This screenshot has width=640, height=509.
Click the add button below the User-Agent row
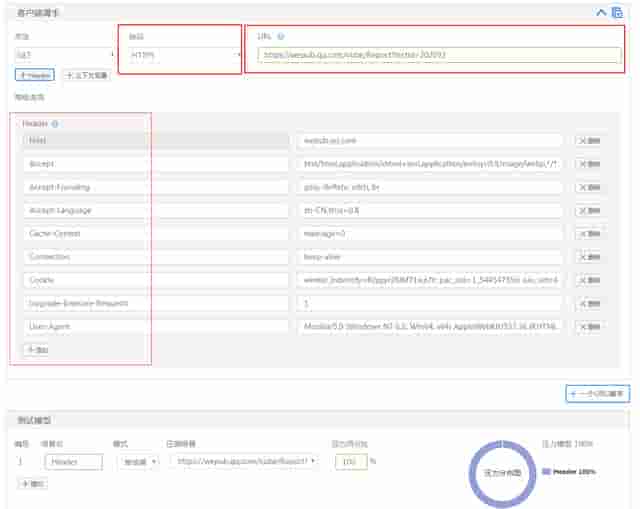(x=36, y=350)
